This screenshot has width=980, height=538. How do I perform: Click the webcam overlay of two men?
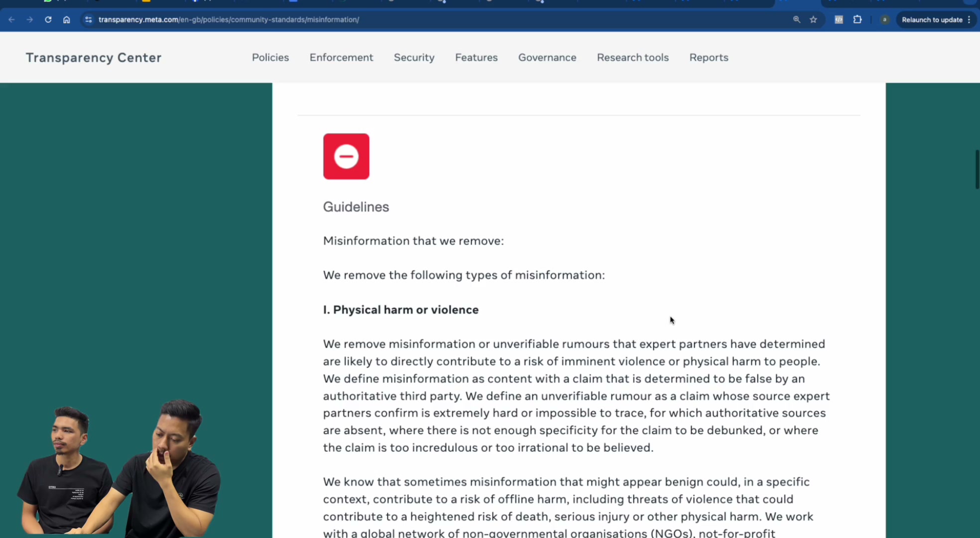coord(120,468)
